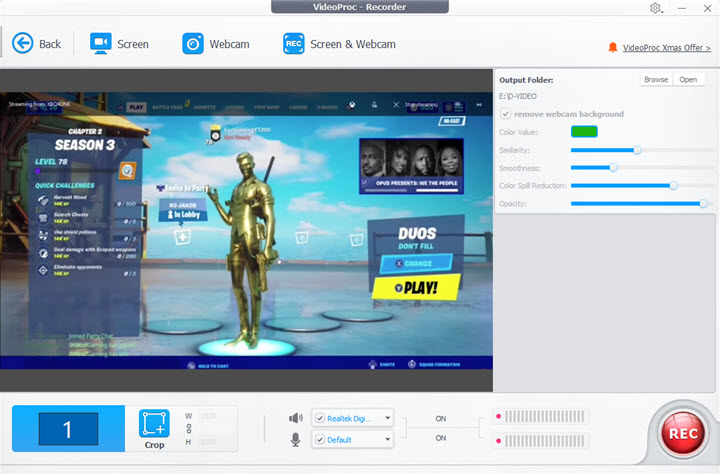Uncheck the Realtek Digi audio device checkbox
This screenshot has height=474, width=720.
click(320, 418)
